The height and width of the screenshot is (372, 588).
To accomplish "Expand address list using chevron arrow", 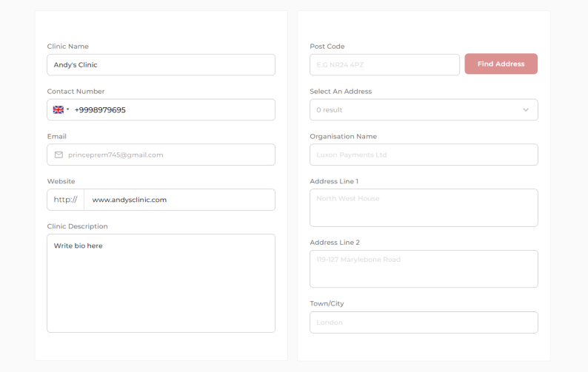I will pos(526,109).
